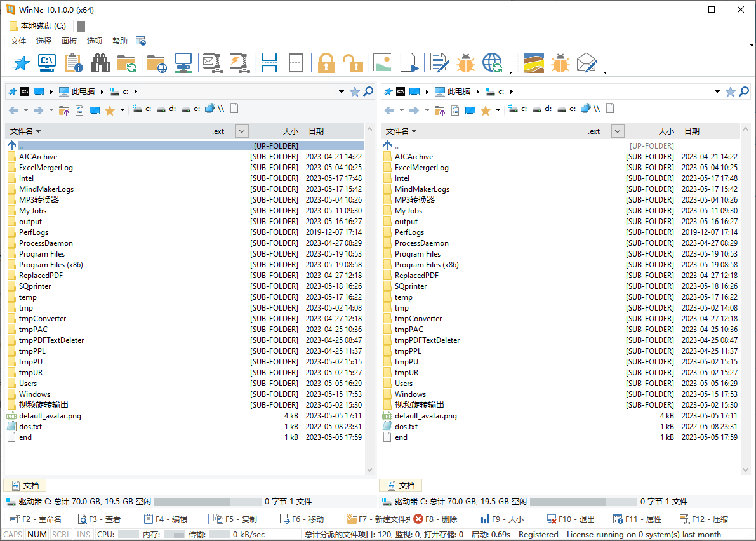Open the 选项 menu
The width and height of the screenshot is (756, 541).
click(x=95, y=41)
